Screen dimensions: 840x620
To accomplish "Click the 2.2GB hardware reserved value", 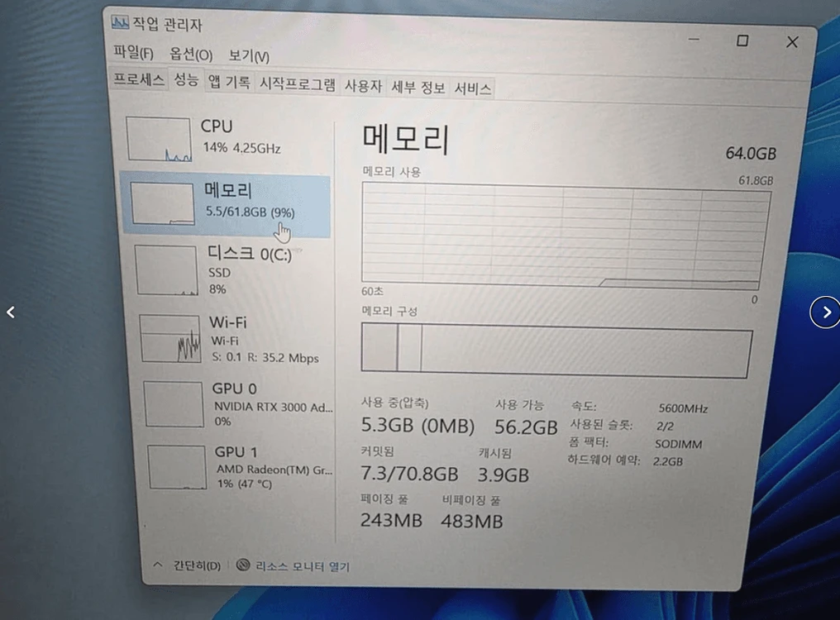I will (x=667, y=461).
